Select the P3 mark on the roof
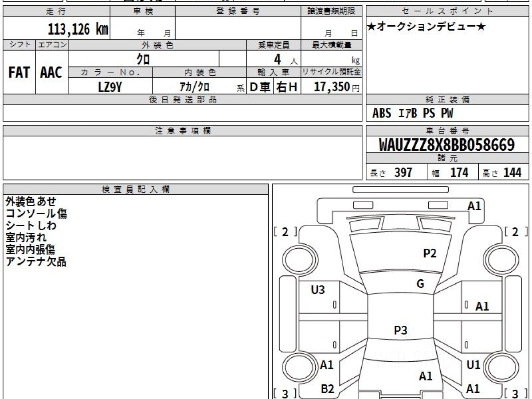Image resolution: width=532 pixels, height=399 pixels. (401, 330)
